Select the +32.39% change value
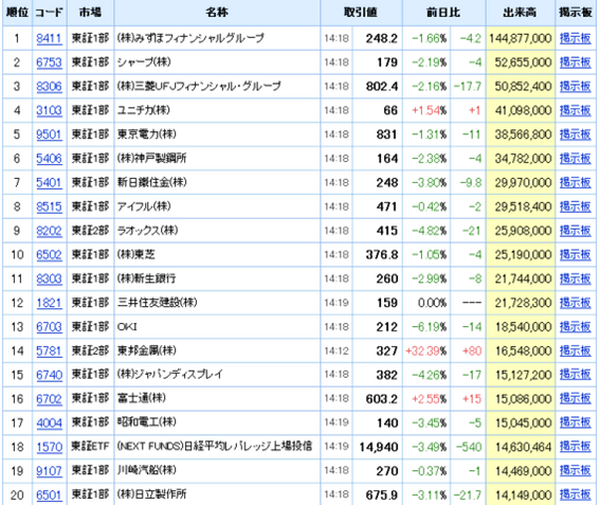Screen dimensions: 600x505 click(426, 351)
